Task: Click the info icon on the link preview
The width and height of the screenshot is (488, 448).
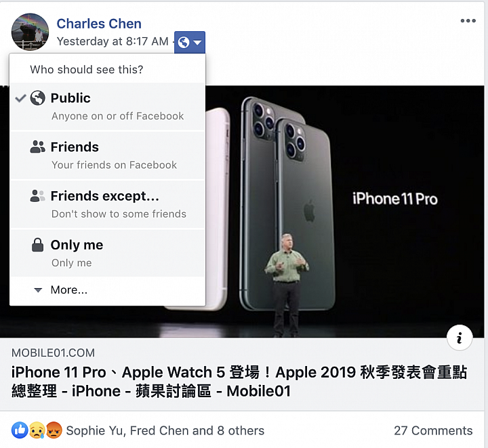Action: 460,338
